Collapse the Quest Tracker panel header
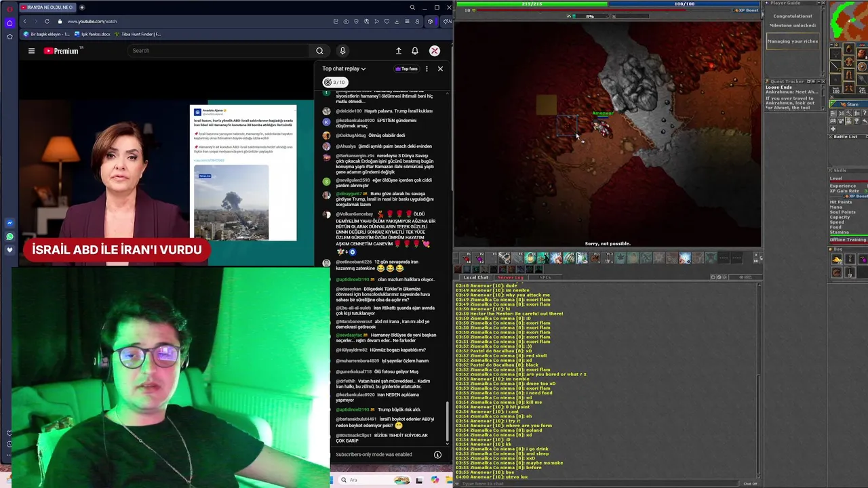Screen dimensions: 868x488 (795, 81)
